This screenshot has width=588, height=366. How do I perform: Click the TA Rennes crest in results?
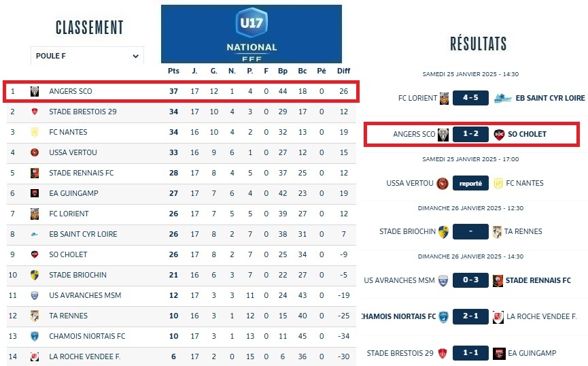pos(498,231)
